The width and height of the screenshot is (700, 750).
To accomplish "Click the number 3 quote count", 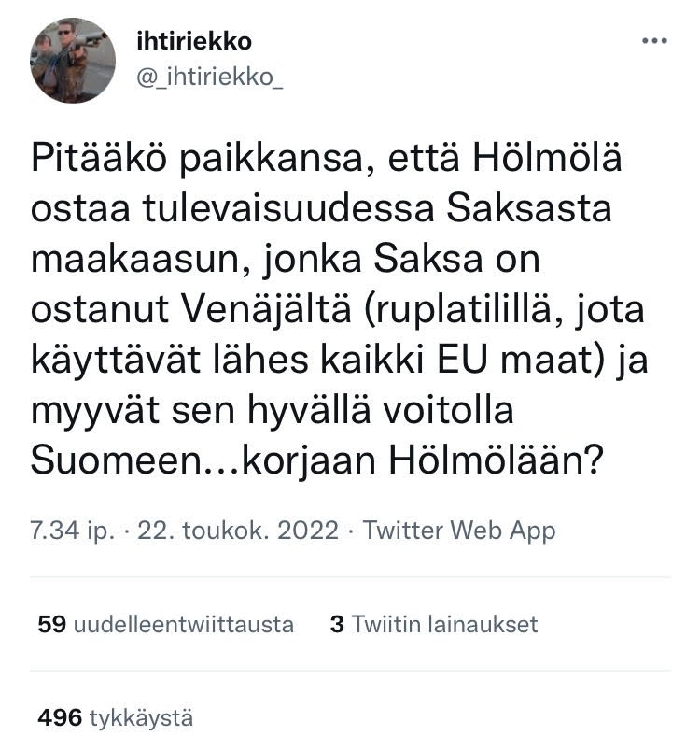I will 337,624.
